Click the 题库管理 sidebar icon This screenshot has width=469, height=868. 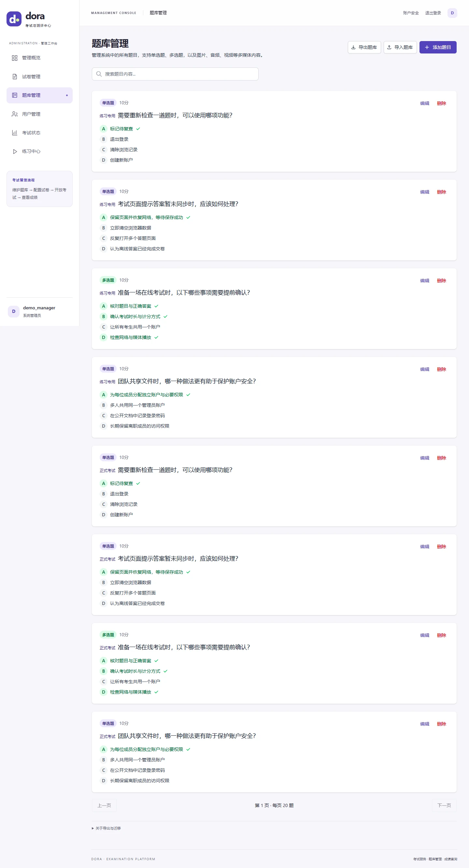tap(14, 96)
